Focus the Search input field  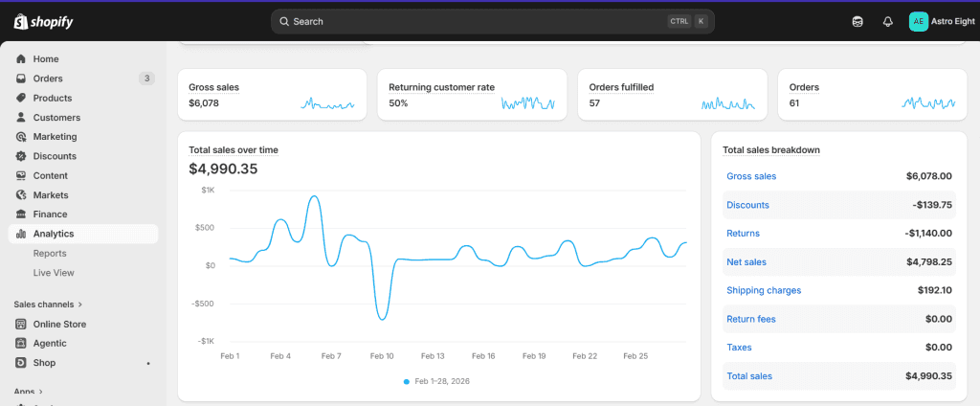click(x=493, y=21)
